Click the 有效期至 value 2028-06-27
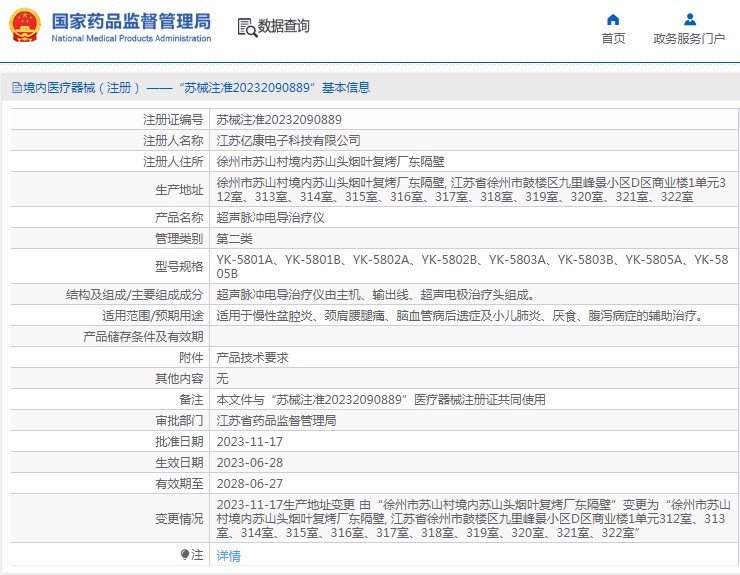The height and width of the screenshot is (575, 740). (250, 483)
